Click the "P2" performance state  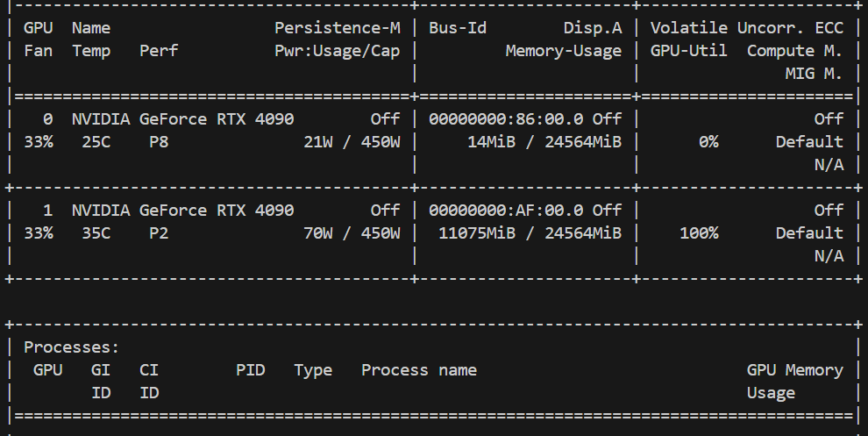pos(159,233)
